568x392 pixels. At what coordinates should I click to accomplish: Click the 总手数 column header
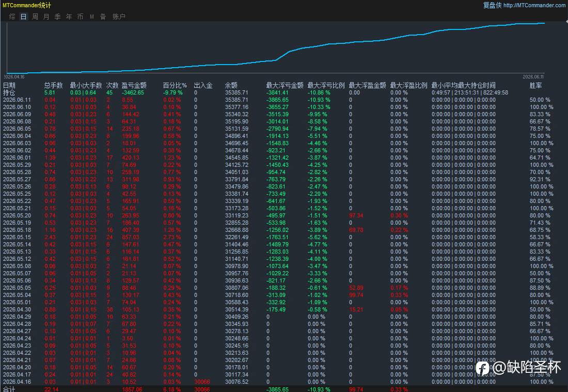tap(54, 86)
